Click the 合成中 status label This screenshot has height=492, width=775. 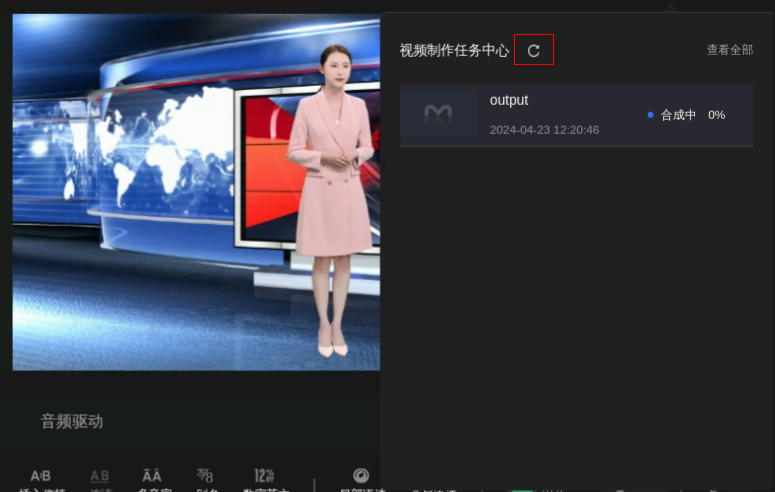coord(678,115)
